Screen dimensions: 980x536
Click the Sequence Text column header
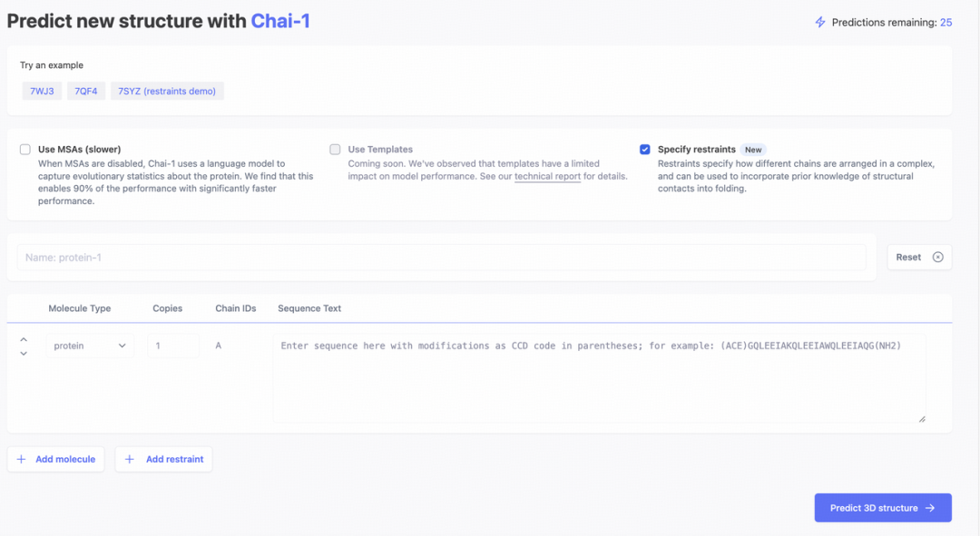pos(309,308)
